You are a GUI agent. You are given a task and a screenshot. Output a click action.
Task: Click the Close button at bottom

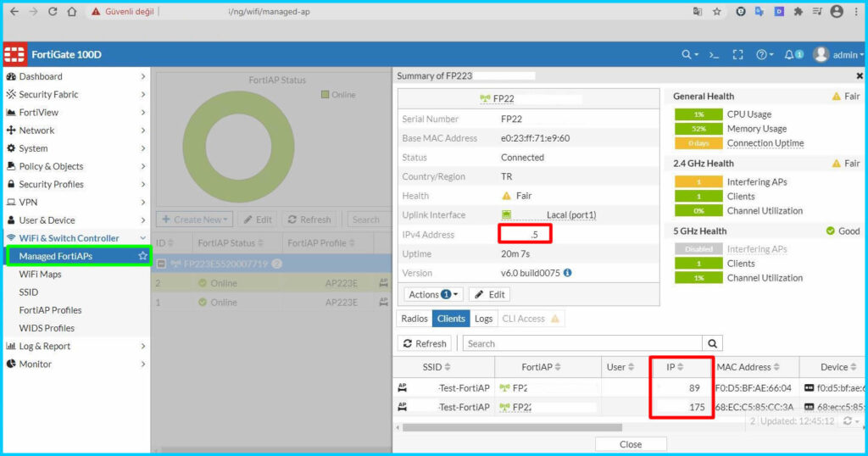pyautogui.click(x=631, y=444)
